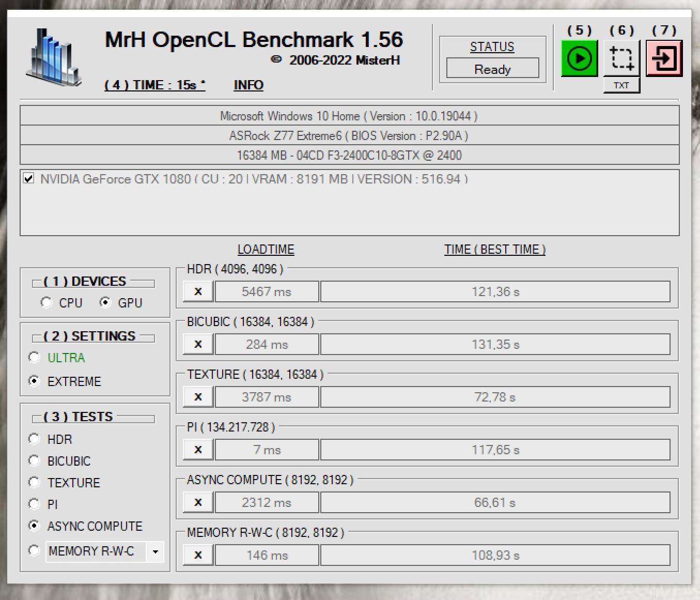
Task: Select the MEMORY R-W-C test radio button
Action: pyautogui.click(x=34, y=551)
